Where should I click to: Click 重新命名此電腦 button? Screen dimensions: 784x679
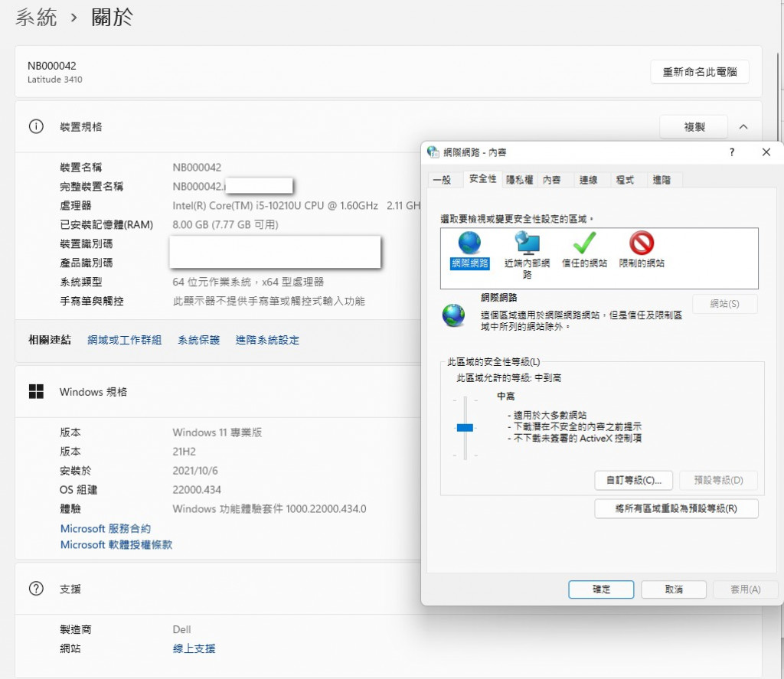[x=700, y=72]
